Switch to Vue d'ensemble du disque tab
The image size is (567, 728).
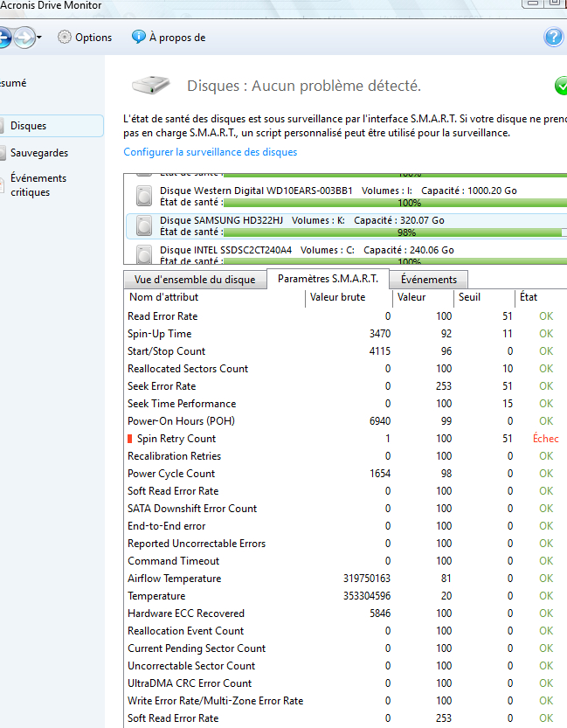coord(195,280)
